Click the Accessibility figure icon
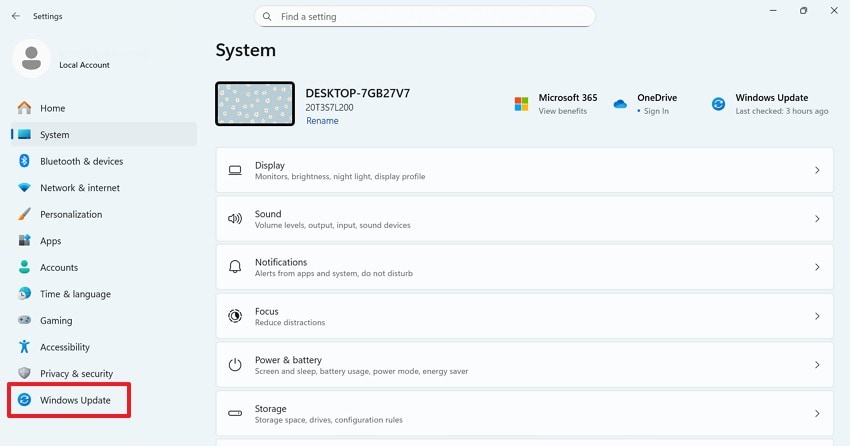The width and height of the screenshot is (850, 446). click(24, 347)
